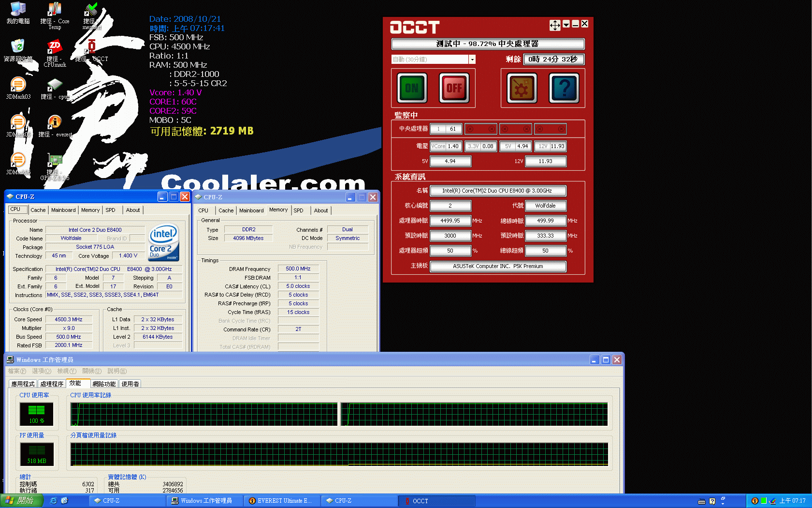Viewport: 812px width, 508px height.
Task: Click the Task Manager CPU usage meter
Action: point(37,414)
